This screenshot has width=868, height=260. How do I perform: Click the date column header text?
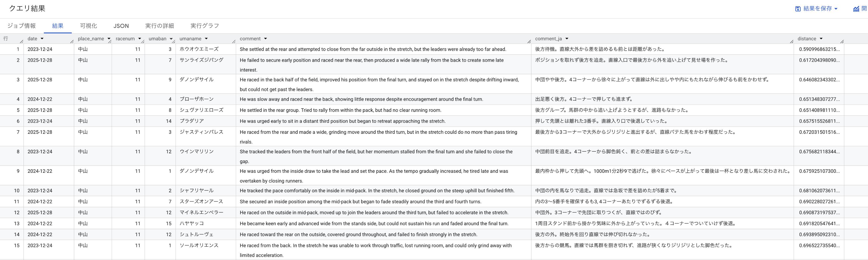pos(32,39)
